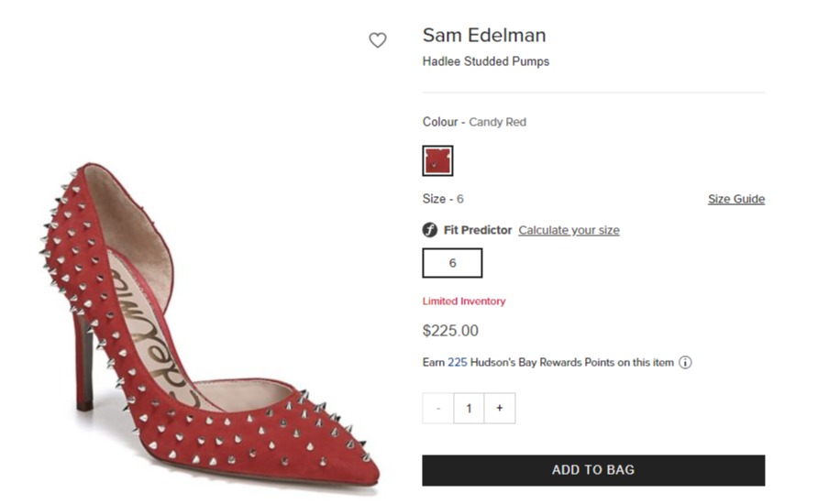The height and width of the screenshot is (504, 829).
Task: Choose size 6 option box
Action: [x=452, y=263]
